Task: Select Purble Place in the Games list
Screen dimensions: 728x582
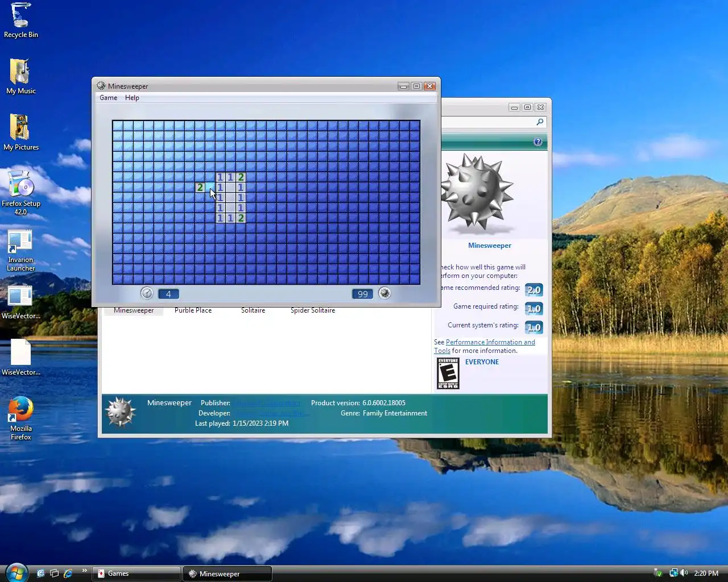Action: click(x=193, y=310)
